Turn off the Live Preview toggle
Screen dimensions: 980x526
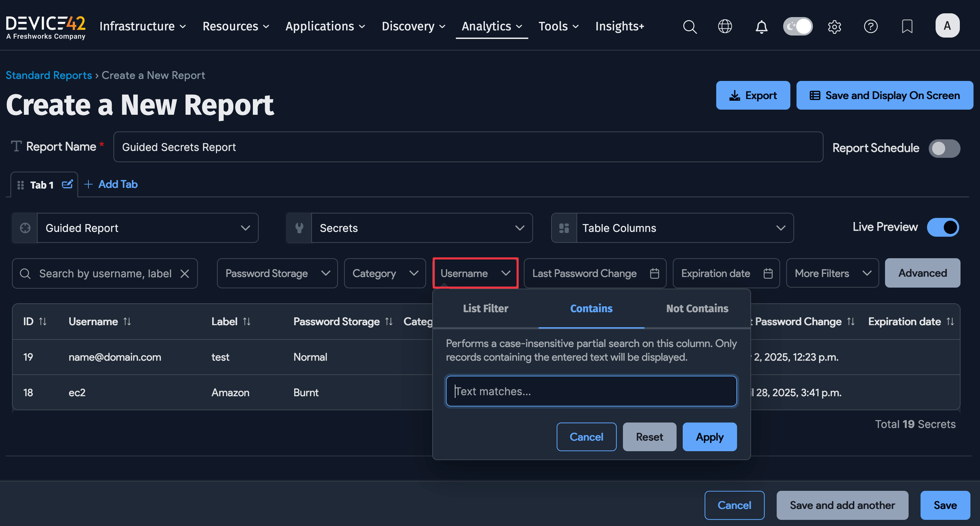tap(943, 227)
